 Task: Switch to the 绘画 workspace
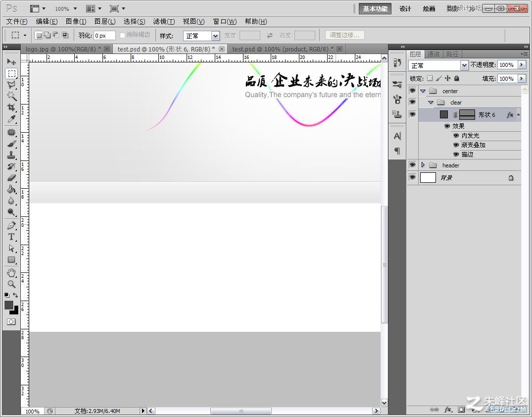point(429,9)
